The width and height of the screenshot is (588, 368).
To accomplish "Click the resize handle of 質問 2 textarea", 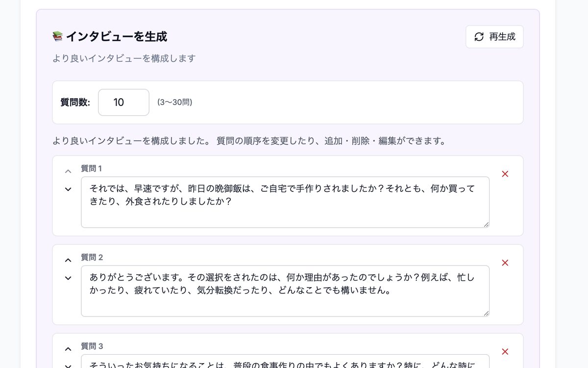I will (486, 313).
